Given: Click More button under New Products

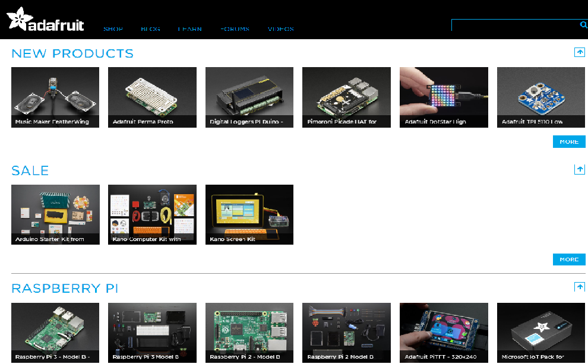Looking at the screenshot, I should (x=569, y=142).
